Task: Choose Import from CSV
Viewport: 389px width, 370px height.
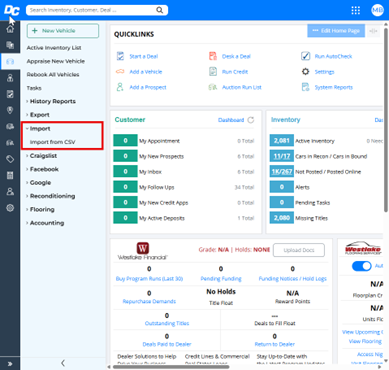Action: pos(53,142)
